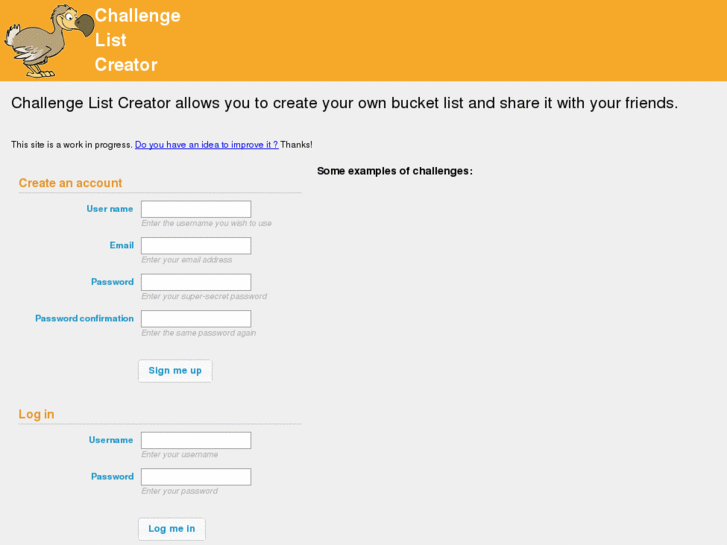Click the login Username field
The image size is (727, 545).
point(196,440)
